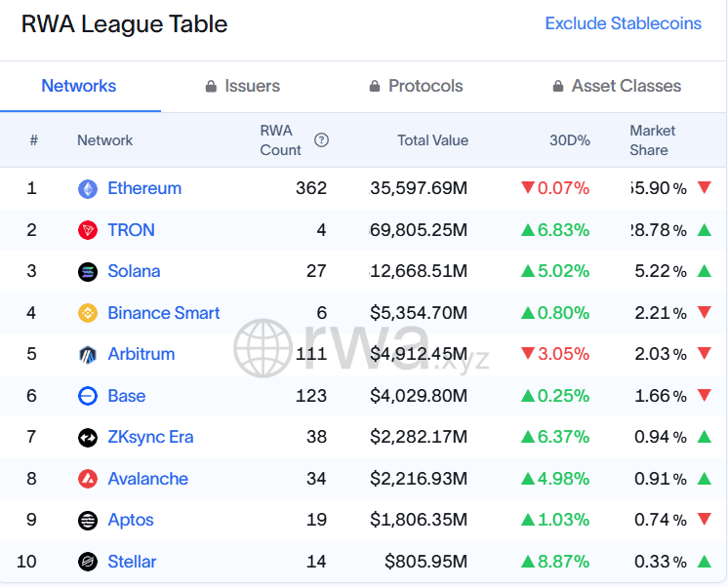Click the green up arrow in ZKsync Era's market share
Image resolution: width=728 pixels, height=587 pixels.
pyautogui.click(x=705, y=436)
